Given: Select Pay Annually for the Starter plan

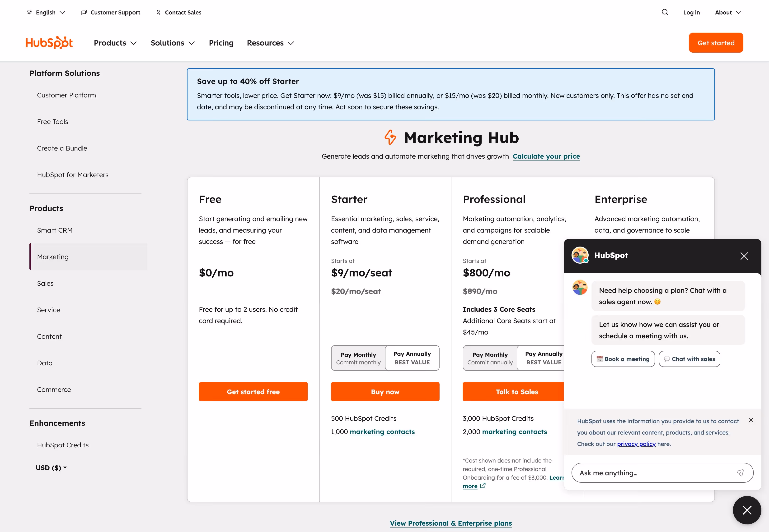Looking at the screenshot, I should pos(412,358).
